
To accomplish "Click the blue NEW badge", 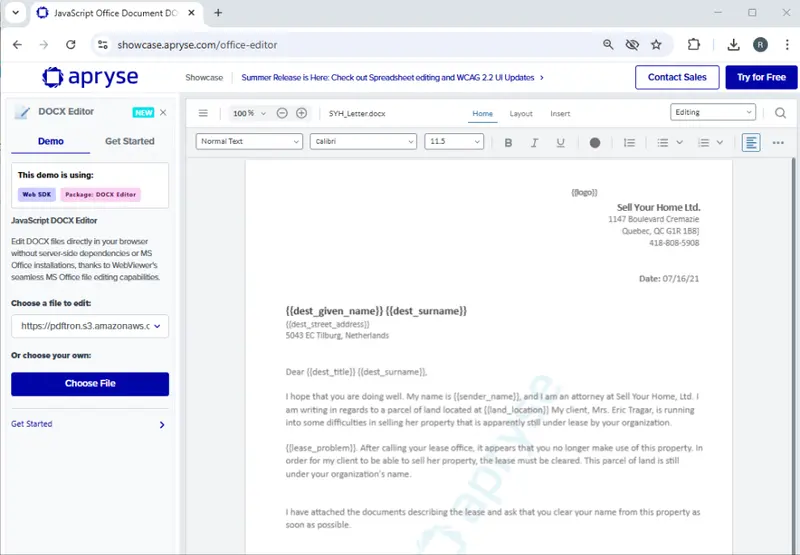I will (x=143, y=112).
